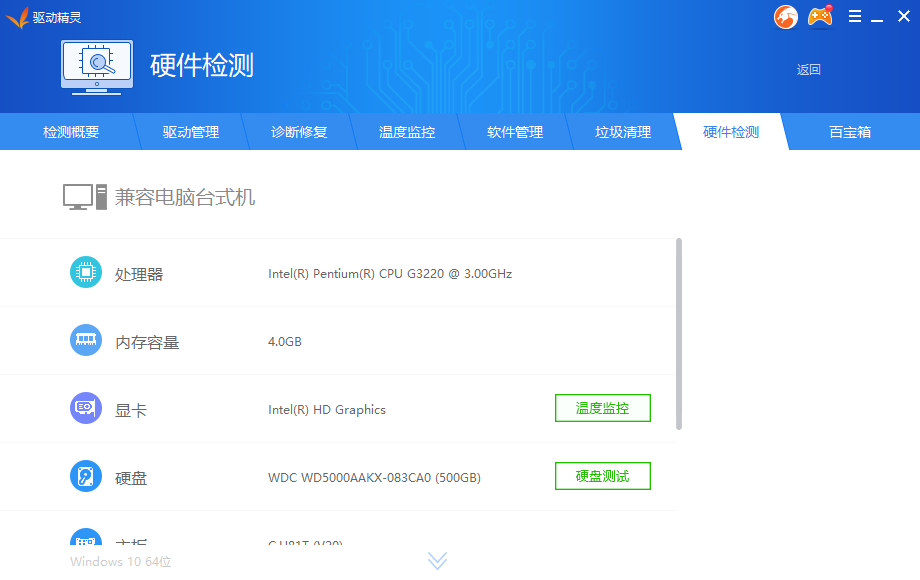Open the 百宝箱 tab

tap(848, 131)
